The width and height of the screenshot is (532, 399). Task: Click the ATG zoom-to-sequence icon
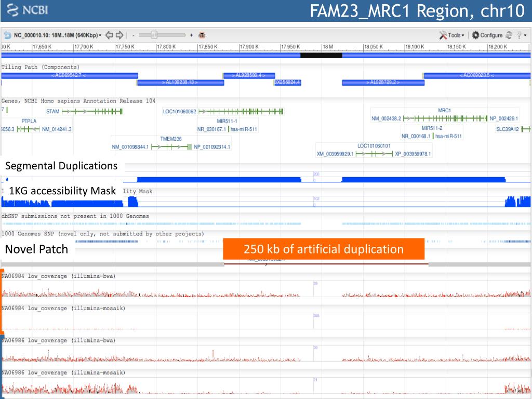(x=202, y=35)
